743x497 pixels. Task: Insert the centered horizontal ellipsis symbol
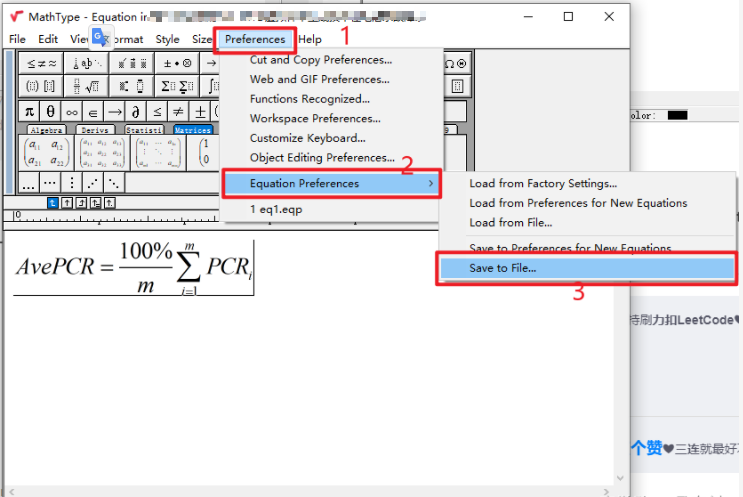pyautogui.click(x=50, y=183)
